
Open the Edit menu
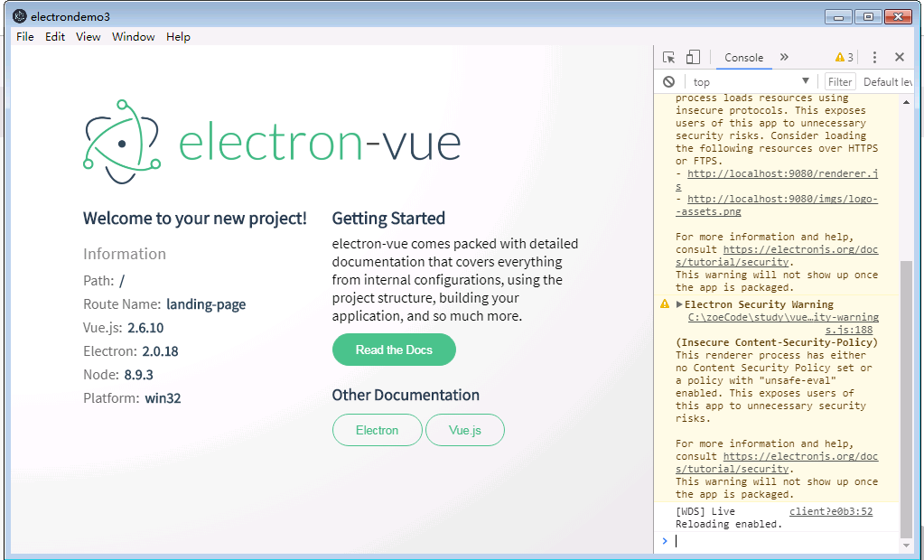click(x=55, y=36)
